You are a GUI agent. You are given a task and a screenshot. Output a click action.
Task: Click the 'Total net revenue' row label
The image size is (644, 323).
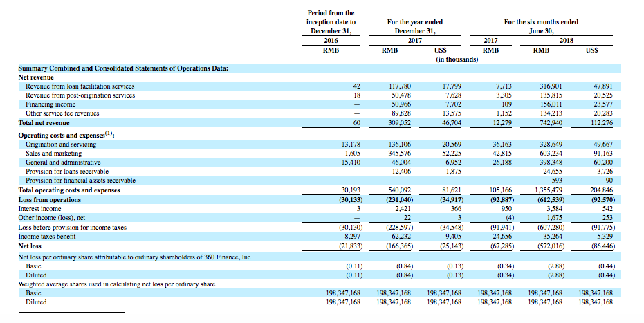pos(44,122)
